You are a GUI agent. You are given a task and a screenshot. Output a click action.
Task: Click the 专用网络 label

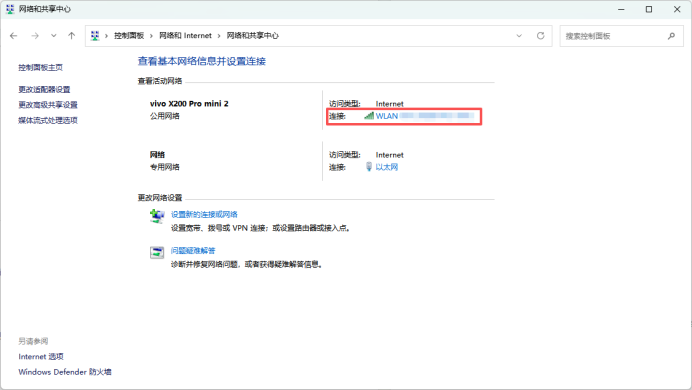click(165, 167)
